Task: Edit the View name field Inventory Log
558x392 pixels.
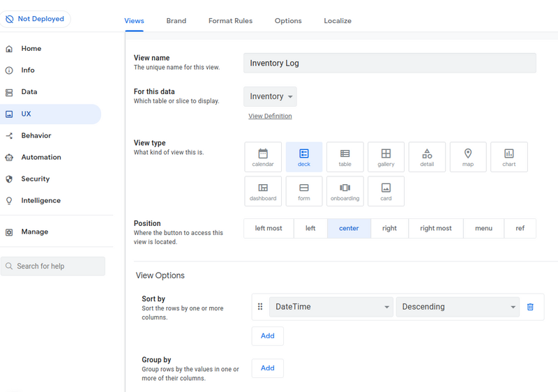Action: 390,63
